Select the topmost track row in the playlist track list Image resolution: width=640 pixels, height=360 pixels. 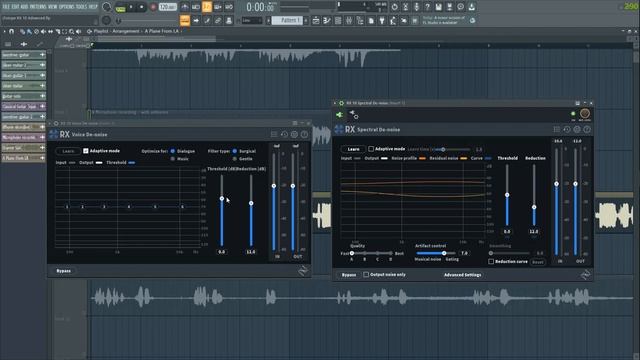tap(23, 55)
